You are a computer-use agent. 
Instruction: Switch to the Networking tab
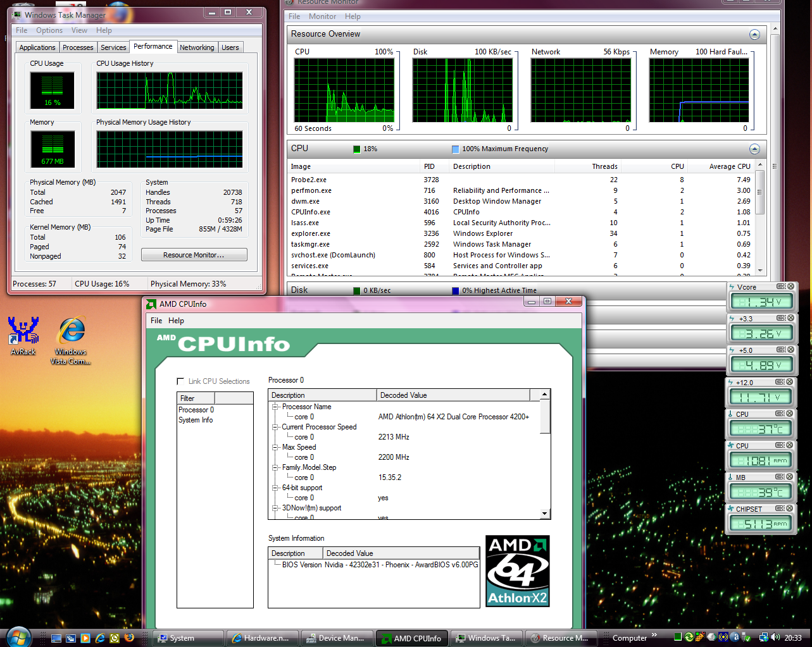[x=197, y=47]
